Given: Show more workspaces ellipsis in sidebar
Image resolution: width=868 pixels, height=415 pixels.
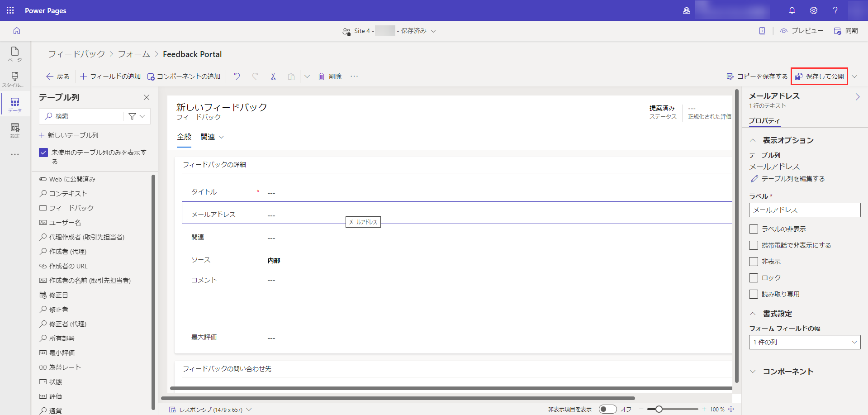Looking at the screenshot, I should (x=15, y=154).
